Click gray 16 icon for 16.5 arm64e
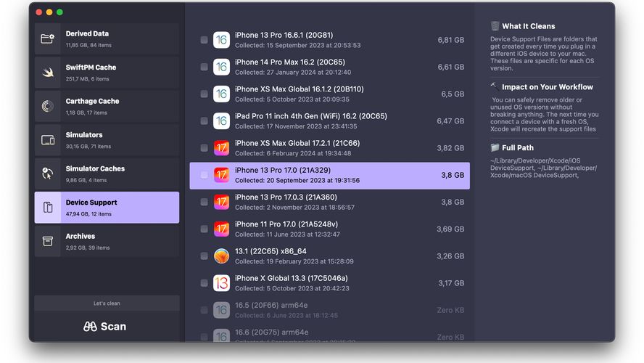 pos(221,310)
